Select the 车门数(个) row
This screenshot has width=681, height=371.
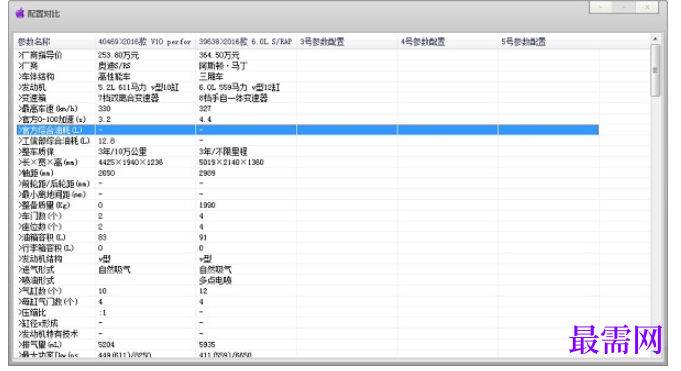307,215
